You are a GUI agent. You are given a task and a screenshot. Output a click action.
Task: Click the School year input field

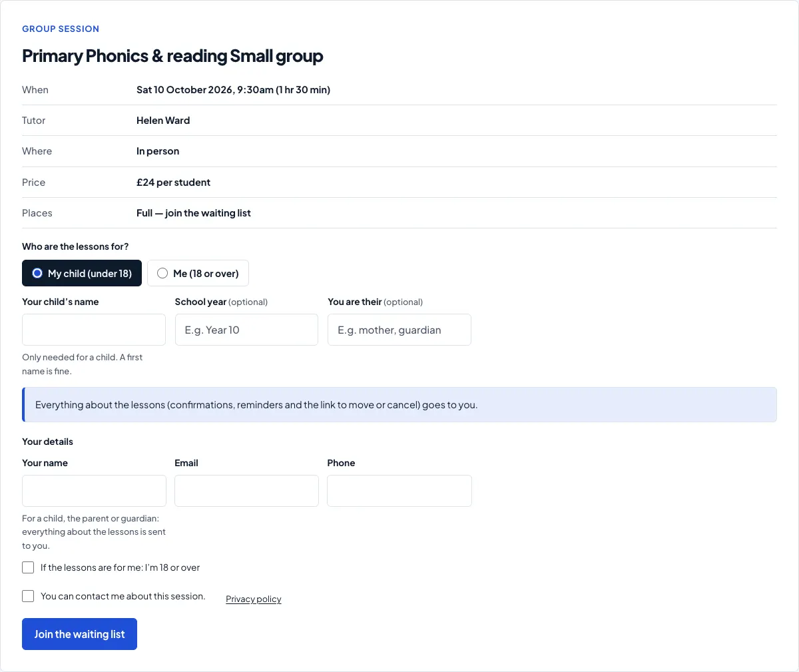pos(246,330)
